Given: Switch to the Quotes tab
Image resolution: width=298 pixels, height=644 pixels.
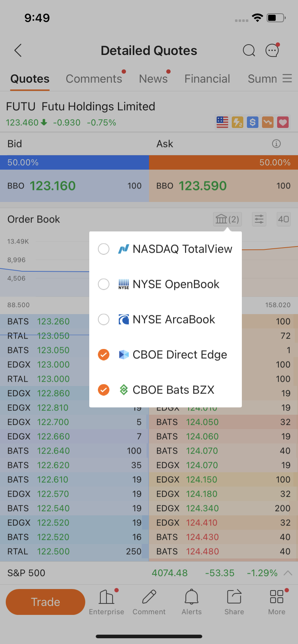Looking at the screenshot, I should 30,79.
